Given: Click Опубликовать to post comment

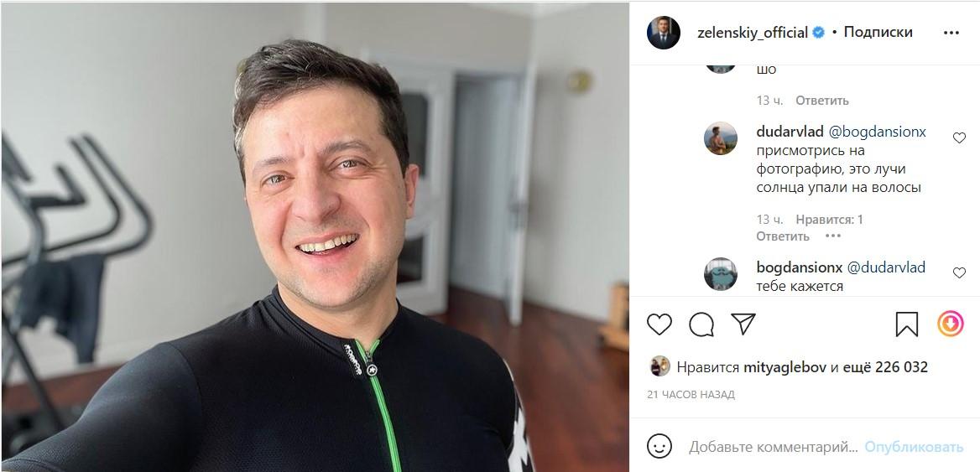Looking at the screenshot, I should click(x=914, y=447).
